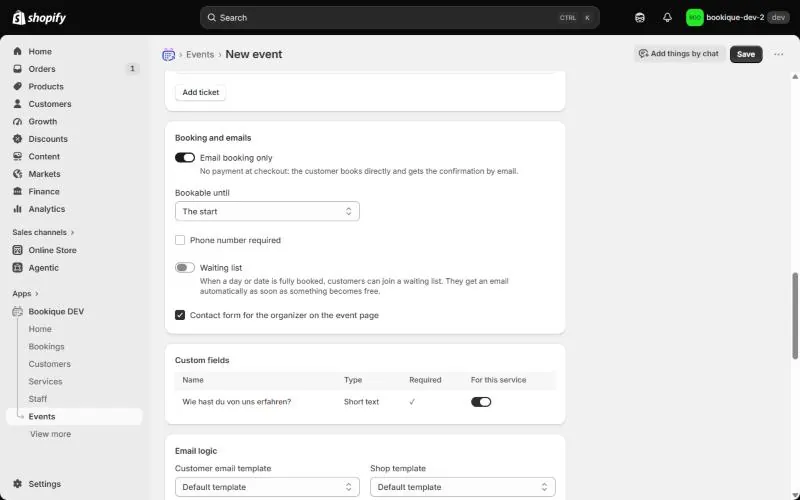The width and height of the screenshot is (800, 500).
Task: Click the Orders count badge 1
Action: coord(132,68)
